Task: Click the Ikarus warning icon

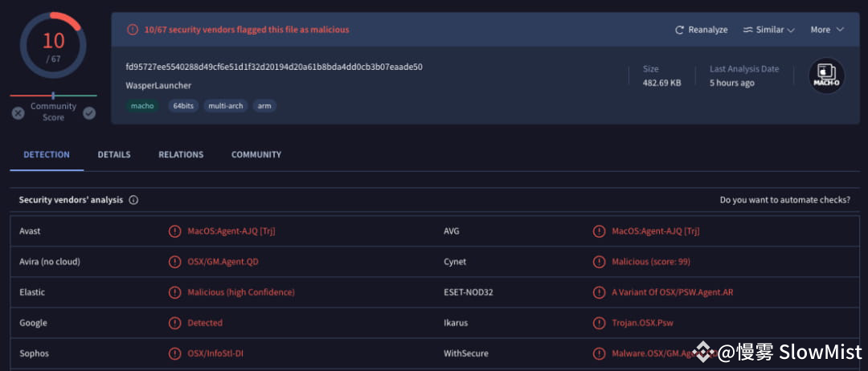Action: 599,322
